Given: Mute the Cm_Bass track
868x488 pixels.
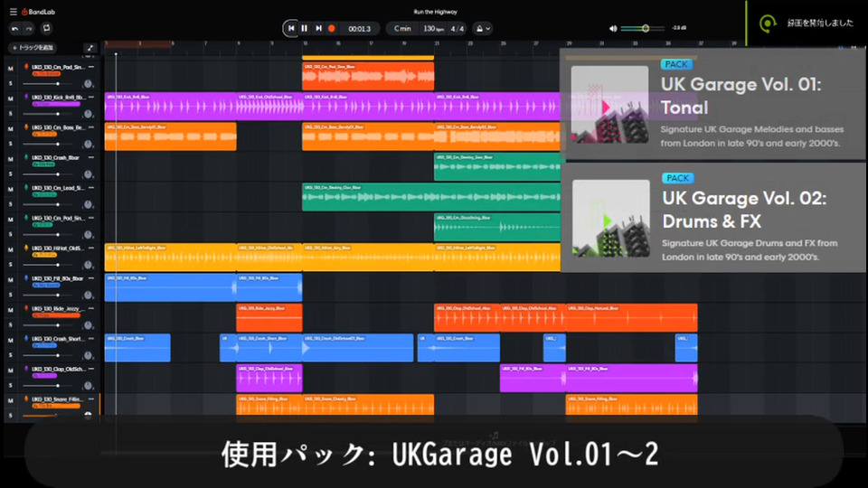Looking at the screenshot, I should 11,129.
